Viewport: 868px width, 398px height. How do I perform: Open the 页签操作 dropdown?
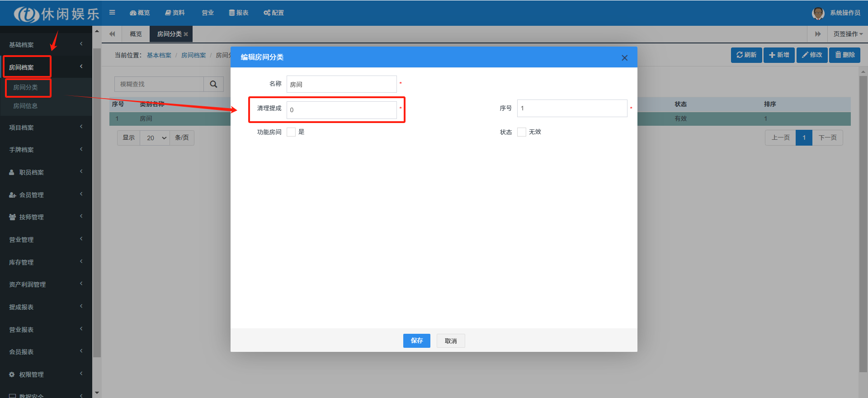pos(848,34)
